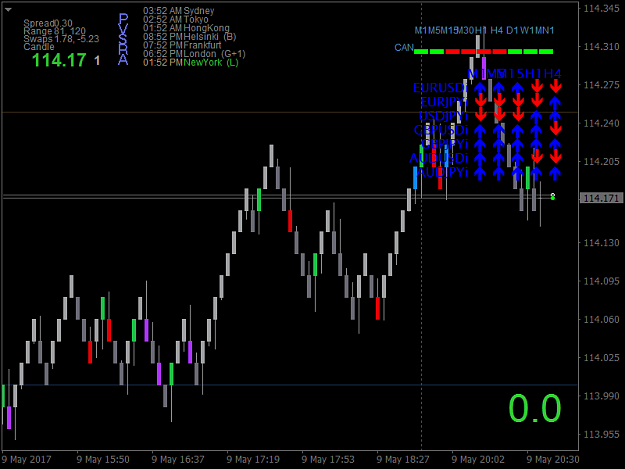
Task: Select the GBPJPYi symbol label
Action: pyautogui.click(x=444, y=144)
